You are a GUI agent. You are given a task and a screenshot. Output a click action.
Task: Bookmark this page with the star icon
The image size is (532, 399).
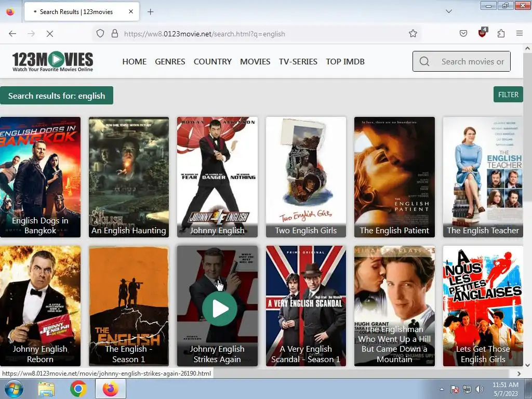(x=413, y=34)
